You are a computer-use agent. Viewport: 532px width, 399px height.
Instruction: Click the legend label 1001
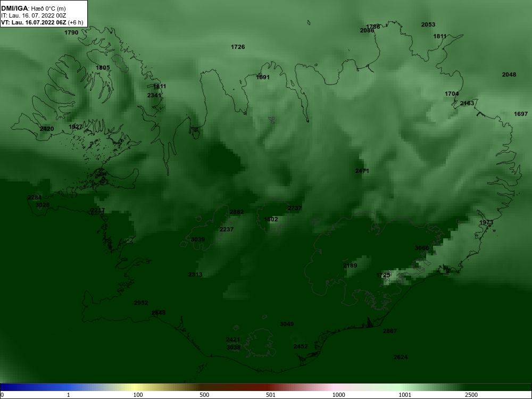(x=405, y=395)
